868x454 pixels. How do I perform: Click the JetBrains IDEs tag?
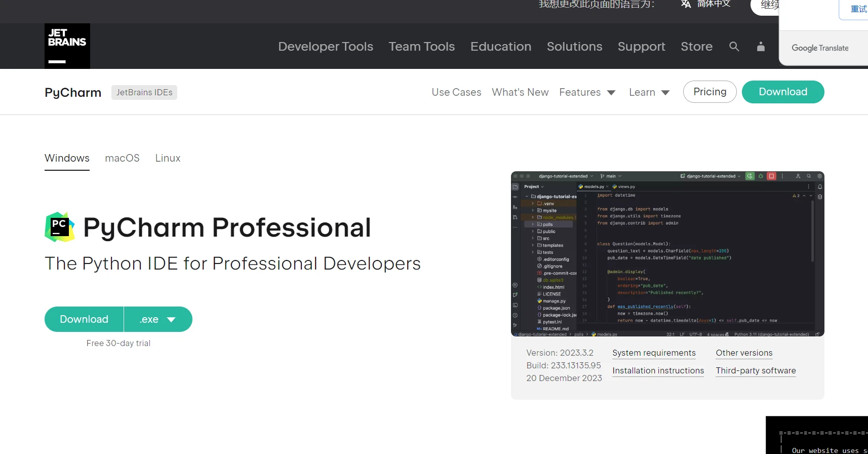tap(144, 92)
